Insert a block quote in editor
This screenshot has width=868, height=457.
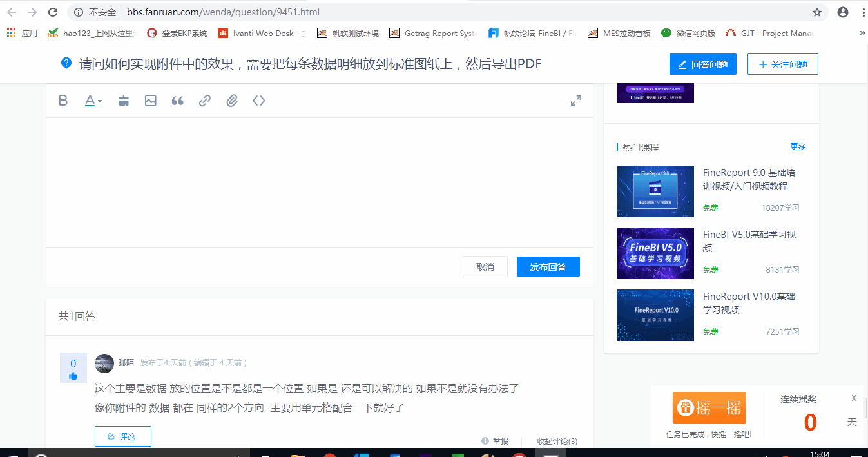[x=178, y=101]
